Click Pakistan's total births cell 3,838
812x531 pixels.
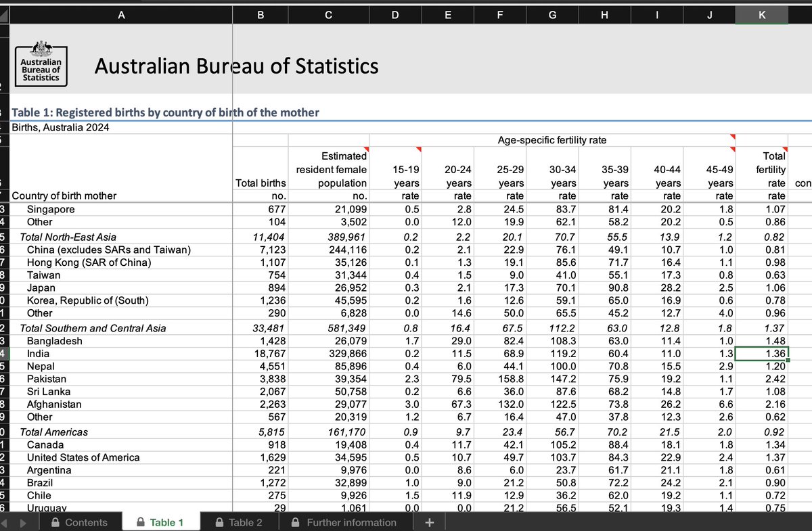pyautogui.click(x=261, y=379)
